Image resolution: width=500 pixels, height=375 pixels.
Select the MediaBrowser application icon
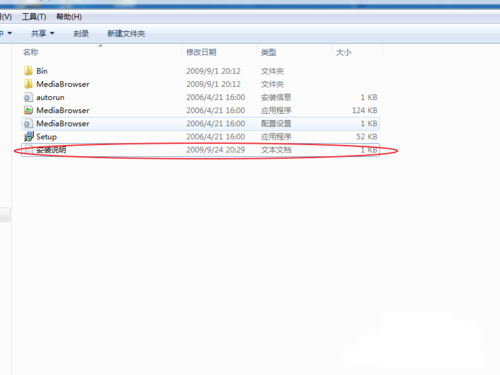click(x=28, y=110)
